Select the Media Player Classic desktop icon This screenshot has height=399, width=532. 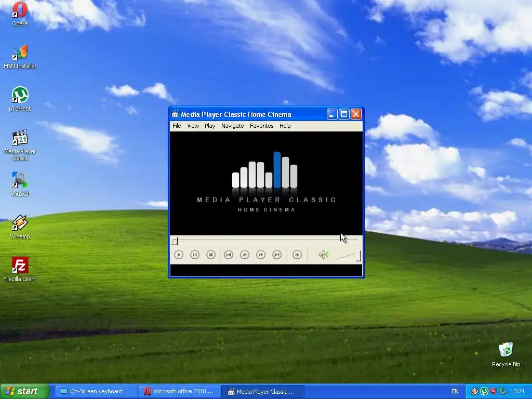(x=20, y=145)
